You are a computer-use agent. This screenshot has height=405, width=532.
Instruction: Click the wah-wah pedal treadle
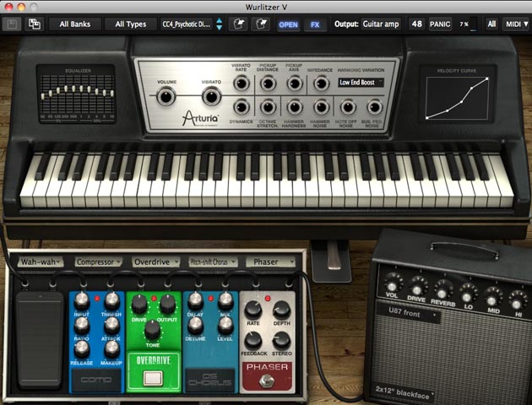[x=40, y=340]
